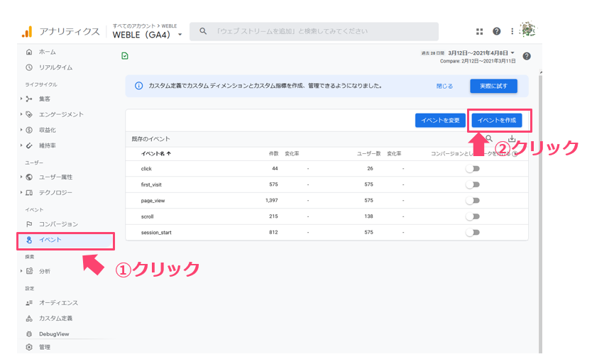
Task: Expand the エンゲージメント section arrow
Action: 21,114
